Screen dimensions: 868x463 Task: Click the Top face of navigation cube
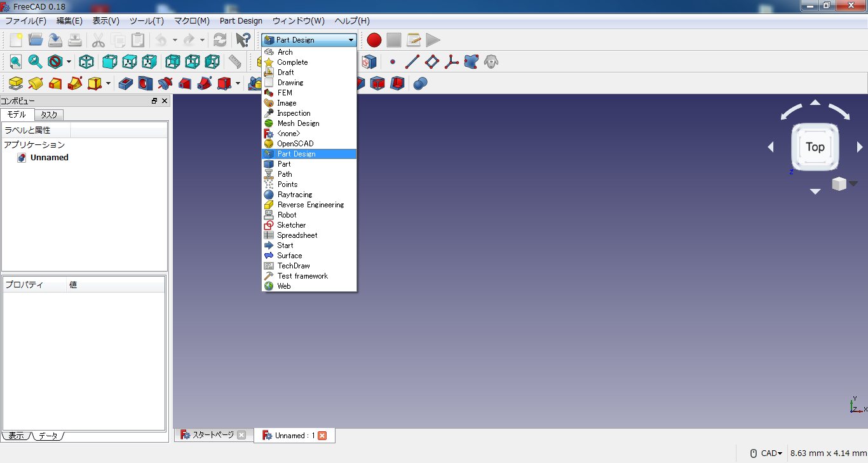click(x=815, y=147)
